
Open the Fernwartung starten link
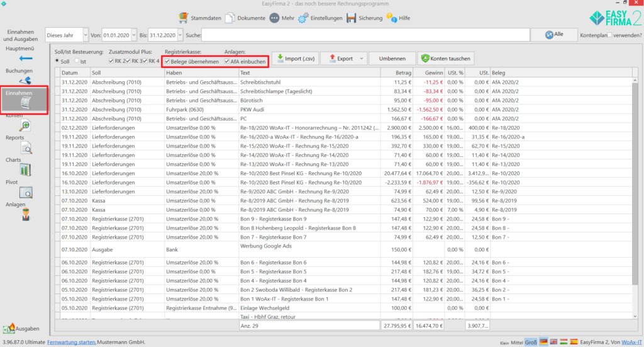click(x=72, y=342)
